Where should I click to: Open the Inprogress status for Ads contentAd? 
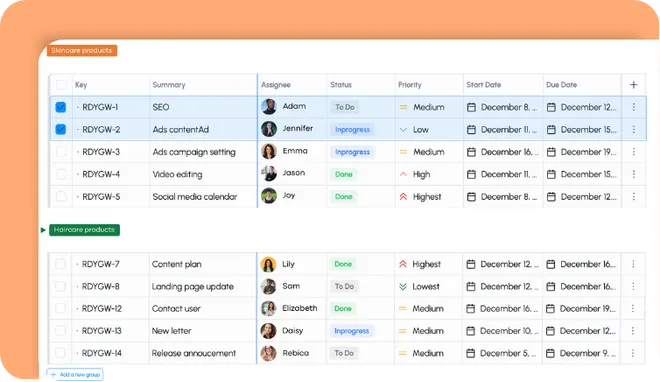pos(352,130)
